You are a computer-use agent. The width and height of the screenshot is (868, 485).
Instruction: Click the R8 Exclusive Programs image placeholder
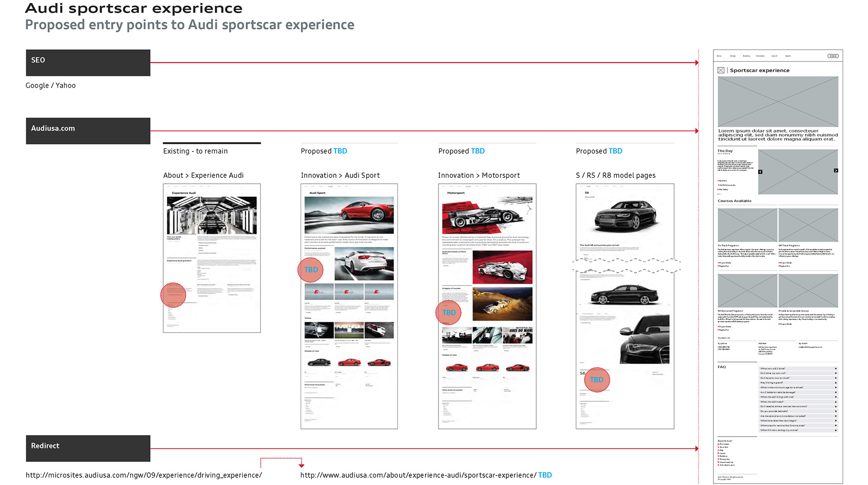coord(747,291)
